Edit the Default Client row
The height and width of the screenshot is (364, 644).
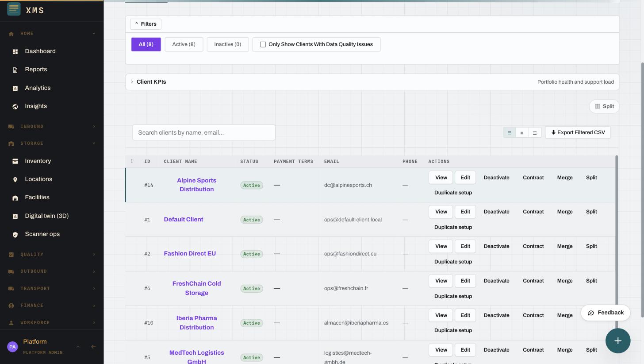pyautogui.click(x=465, y=212)
